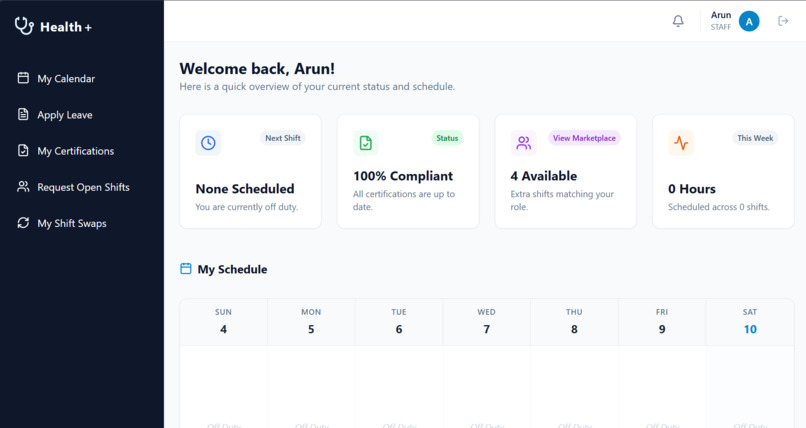Open the 100% Compliant card
Image resolution: width=806 pixels, height=428 pixels.
click(408, 172)
